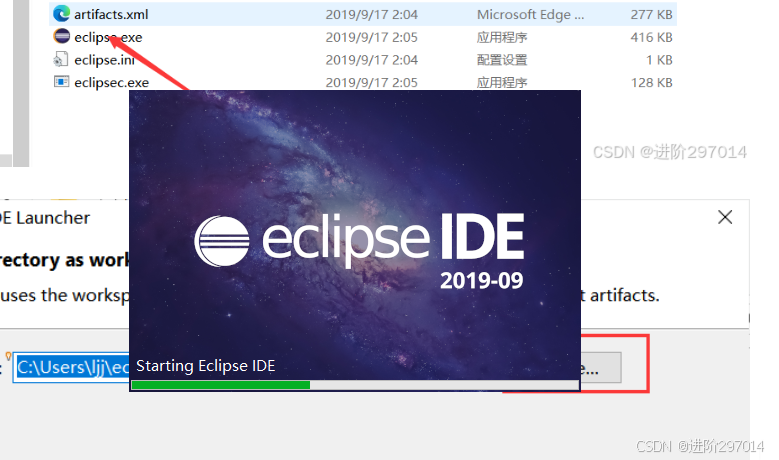Click the file explorer vertical scrollbar
This screenshot has height=460, width=779.
point(21,83)
